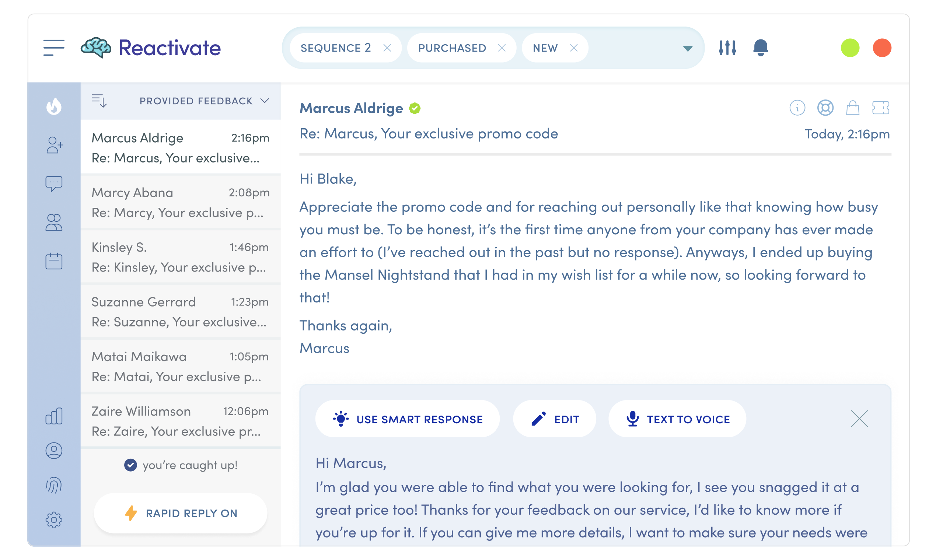Screen dimensions: 936x560
Task: Select Suzanne Gerrard's message
Action: click(181, 312)
